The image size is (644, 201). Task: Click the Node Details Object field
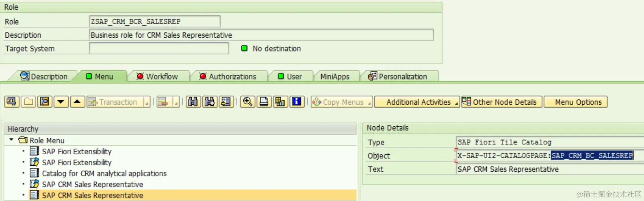pos(550,156)
